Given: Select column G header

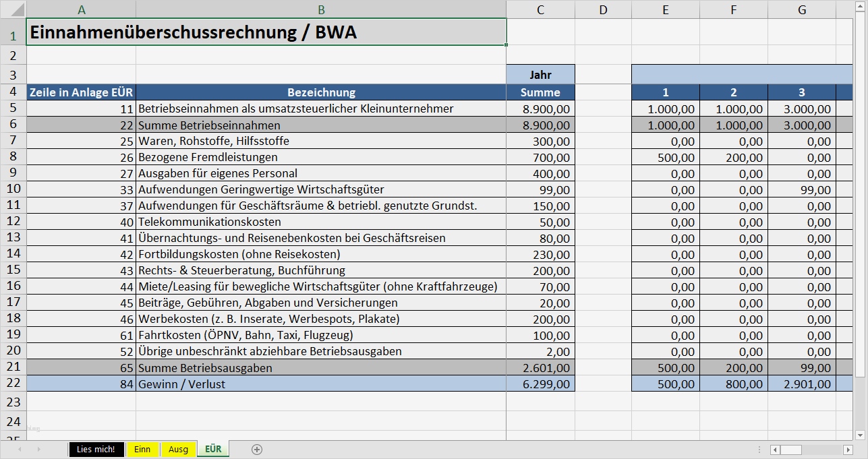Looking at the screenshot, I should [x=802, y=9].
